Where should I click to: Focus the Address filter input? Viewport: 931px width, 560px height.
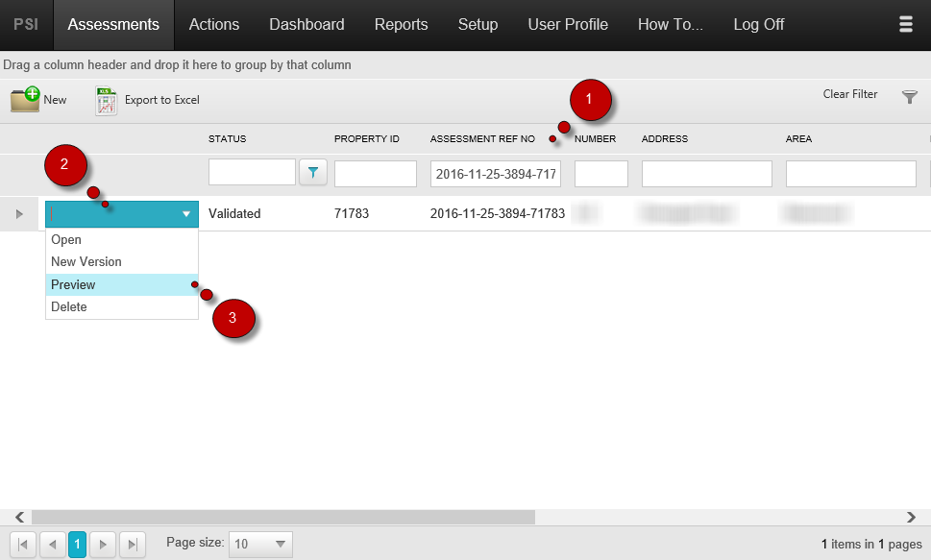[706, 174]
